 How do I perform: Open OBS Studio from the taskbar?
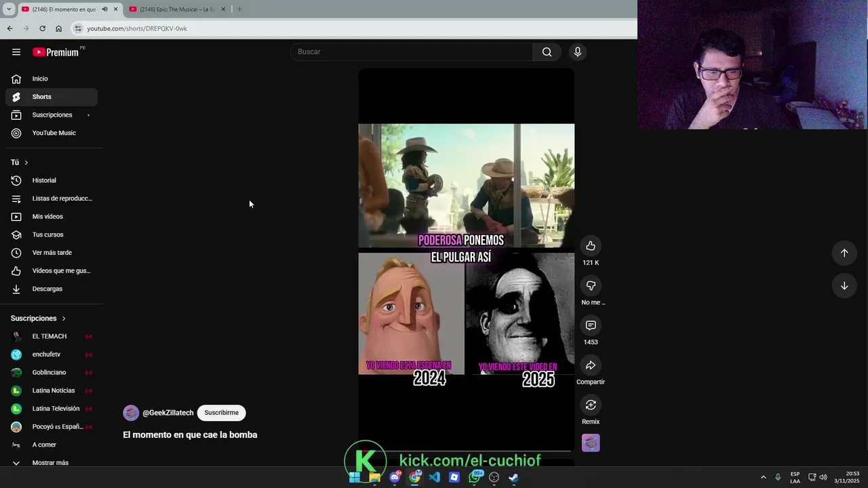pyautogui.click(x=494, y=477)
